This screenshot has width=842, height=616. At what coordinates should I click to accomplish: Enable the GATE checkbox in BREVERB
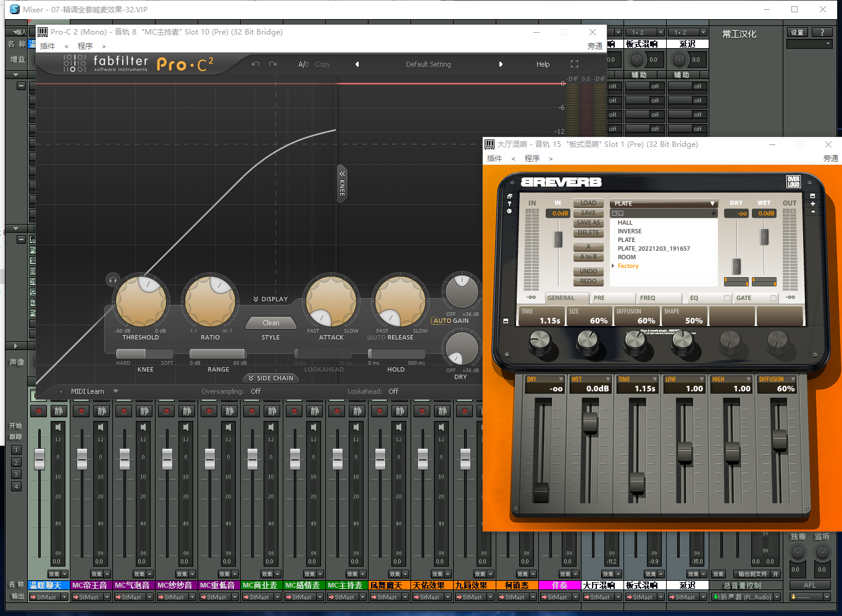coord(773,298)
